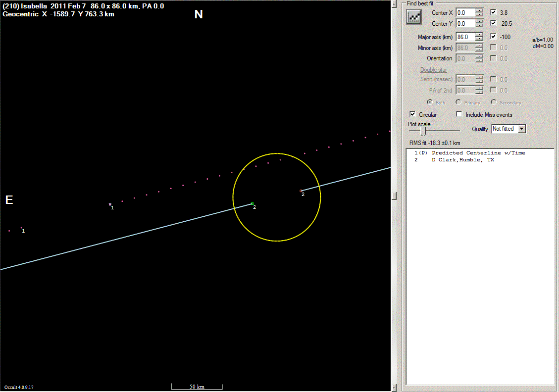Viewport: 559px width, 392px height.
Task: Decrease Center Y with the down spinner arrow
Action: [x=479, y=26]
